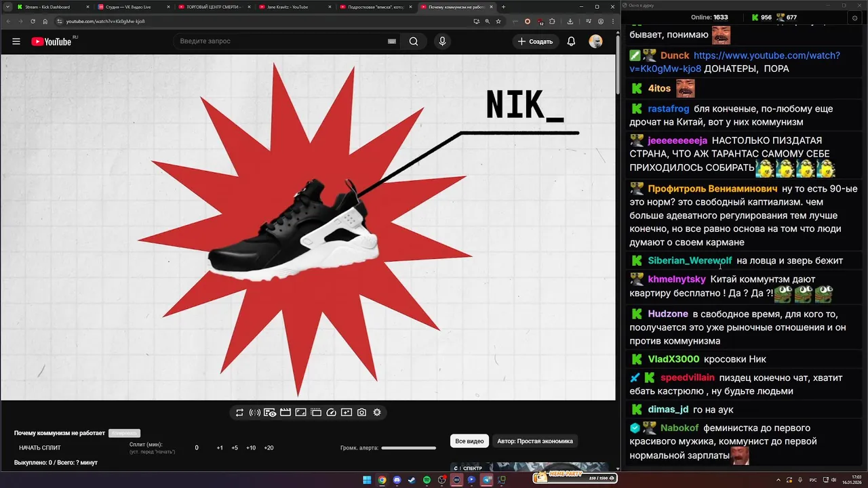Image resolution: width=868 pixels, height=488 pixels.
Task: Toggle the loop icon in video toolbar
Action: pos(239,412)
